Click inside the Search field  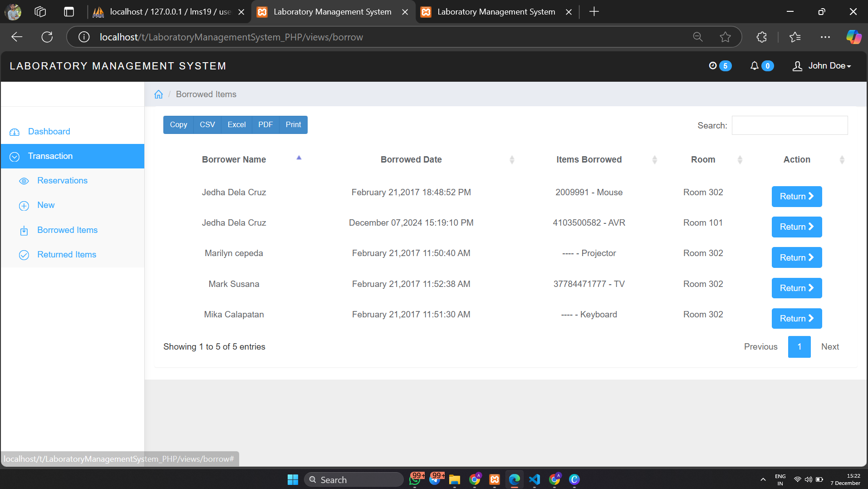(789, 125)
